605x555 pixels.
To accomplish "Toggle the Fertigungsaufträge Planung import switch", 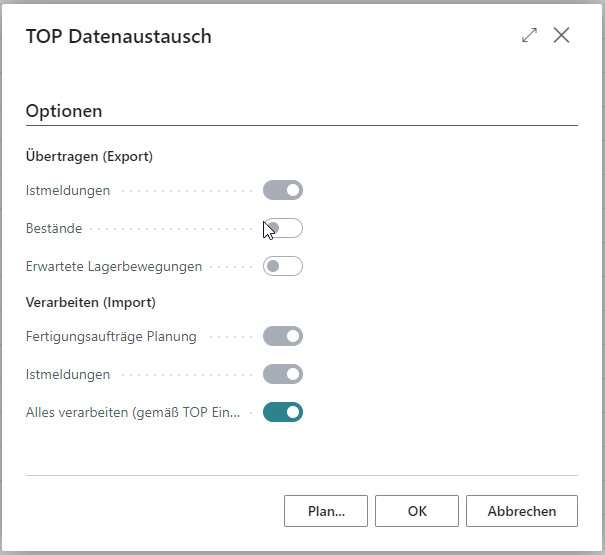I will click(x=282, y=336).
